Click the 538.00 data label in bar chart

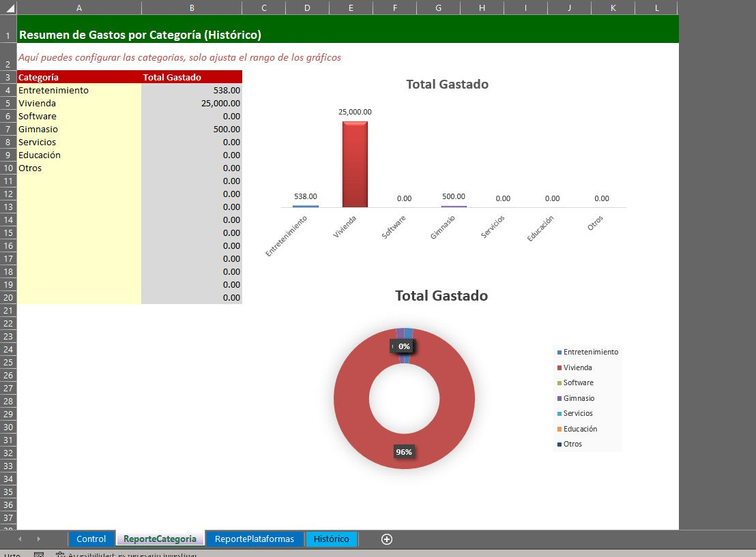point(305,196)
